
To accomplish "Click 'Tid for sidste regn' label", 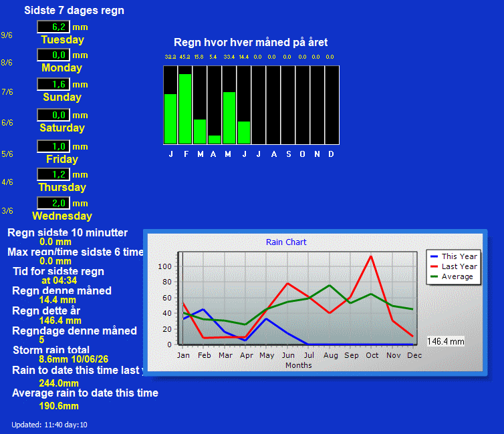I will click(59, 271).
